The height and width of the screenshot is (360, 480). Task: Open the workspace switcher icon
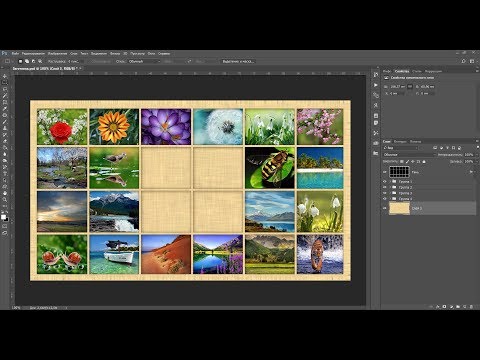[472, 61]
